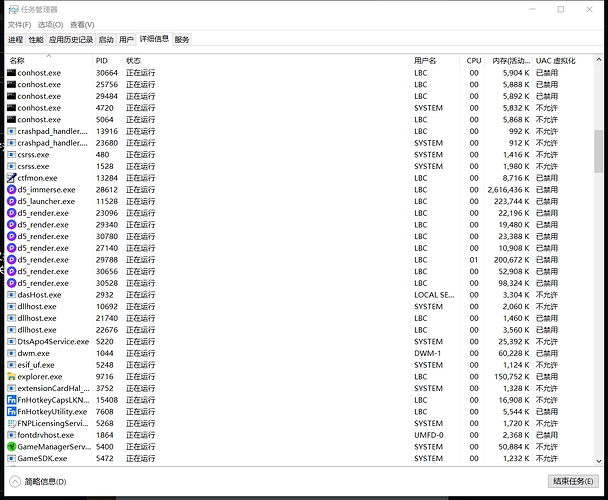Click the crashpad_handler icon with PID 13916
608x500 pixels.
pyautogui.click(x=11, y=131)
